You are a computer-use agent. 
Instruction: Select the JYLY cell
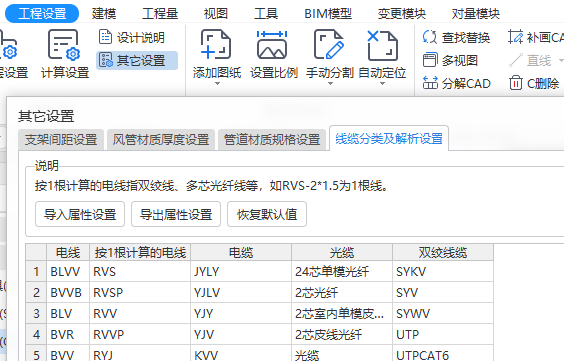pos(241,271)
